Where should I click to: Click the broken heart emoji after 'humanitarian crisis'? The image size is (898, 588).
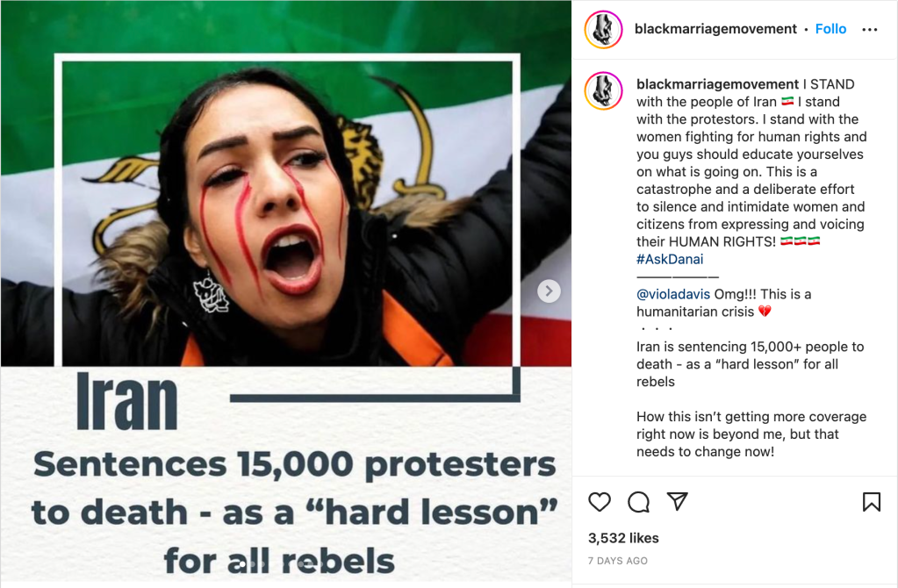pos(765,312)
